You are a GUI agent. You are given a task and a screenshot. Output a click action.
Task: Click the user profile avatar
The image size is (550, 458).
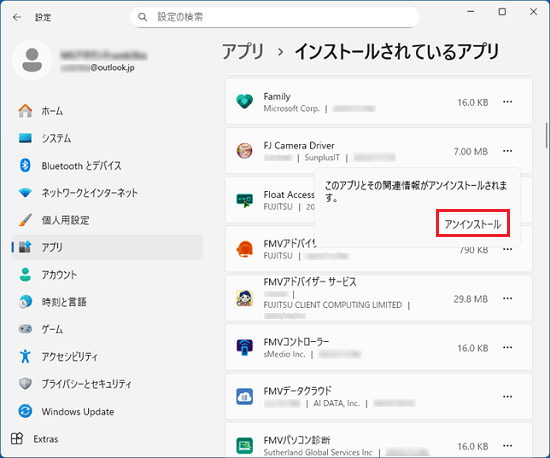tap(32, 60)
